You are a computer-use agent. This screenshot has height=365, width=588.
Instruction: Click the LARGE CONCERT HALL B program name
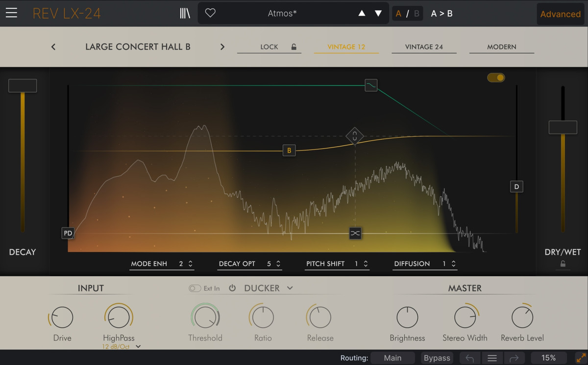click(x=138, y=47)
